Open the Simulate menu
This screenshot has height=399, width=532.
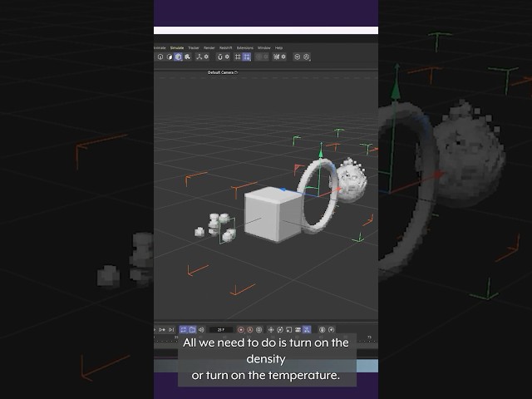pos(177,48)
